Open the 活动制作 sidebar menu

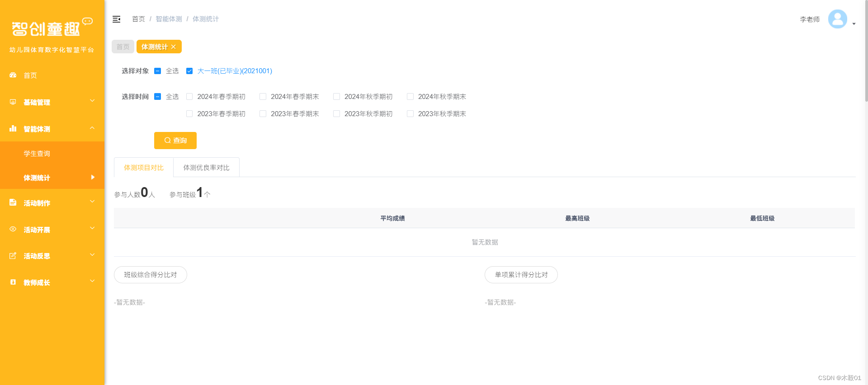point(52,203)
